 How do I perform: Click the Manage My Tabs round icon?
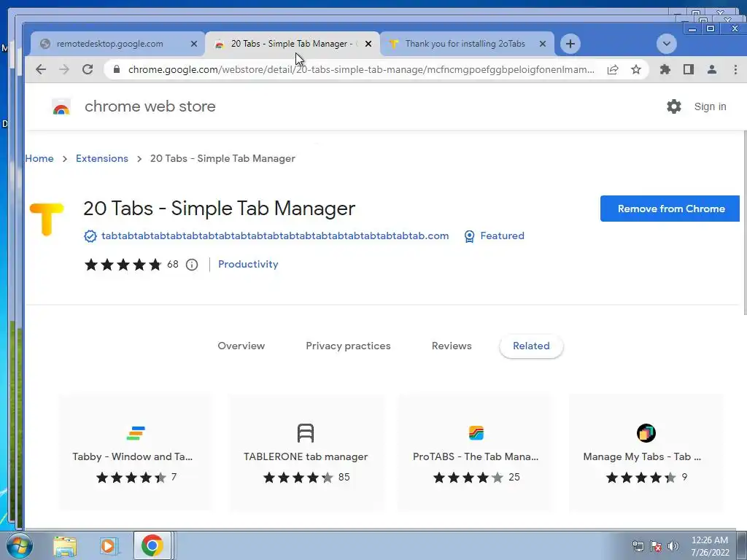pos(646,433)
